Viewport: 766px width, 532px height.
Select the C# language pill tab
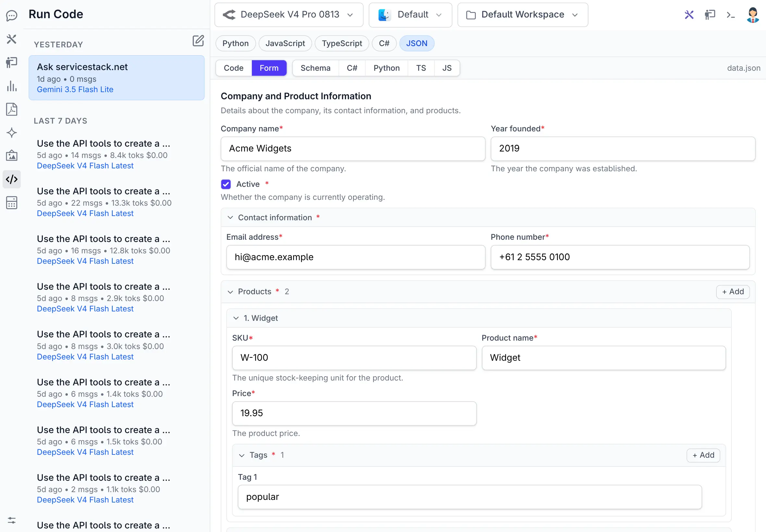coord(384,43)
